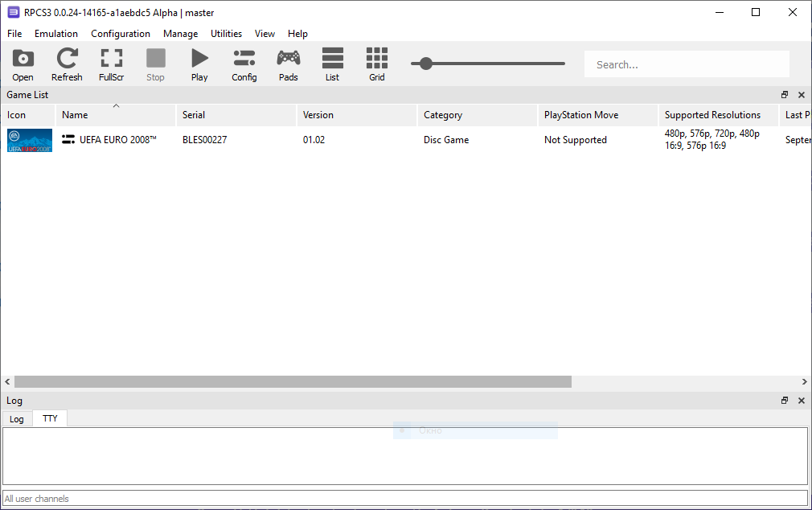Click the icon size slider handle
Screen dimensions: 812x510
click(425, 64)
